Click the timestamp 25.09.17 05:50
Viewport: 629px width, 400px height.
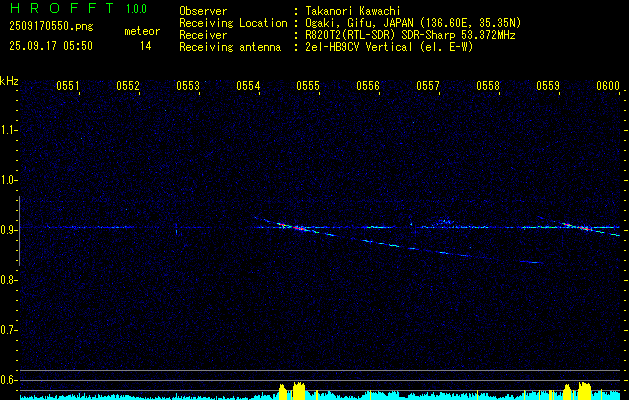coord(51,46)
